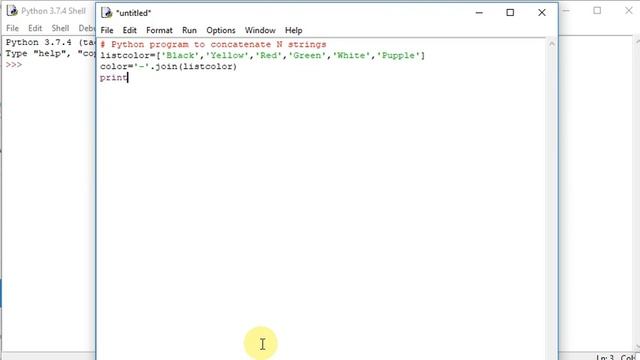The height and width of the screenshot is (360, 640).
Task: Open File menu in untitled editor
Action: [x=107, y=30]
